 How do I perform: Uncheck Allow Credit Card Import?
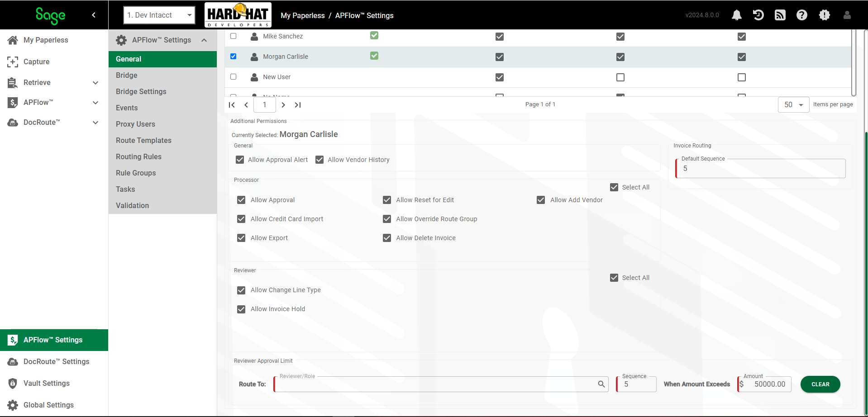coord(241,219)
